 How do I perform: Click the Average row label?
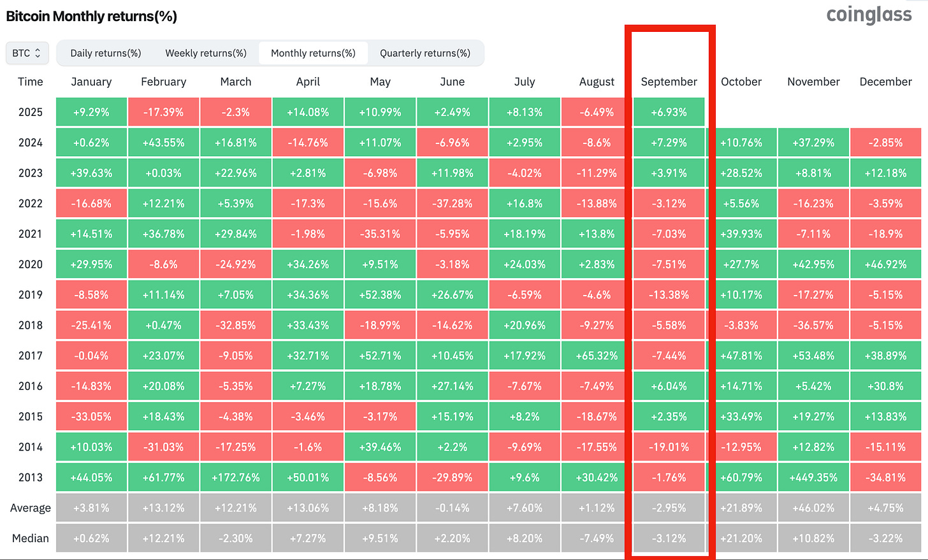[30, 508]
